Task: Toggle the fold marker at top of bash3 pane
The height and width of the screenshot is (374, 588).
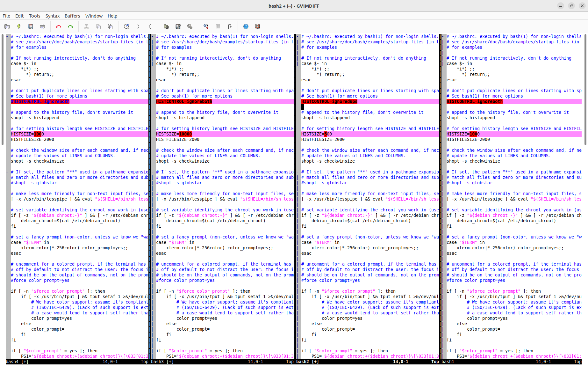Action: point(153,37)
